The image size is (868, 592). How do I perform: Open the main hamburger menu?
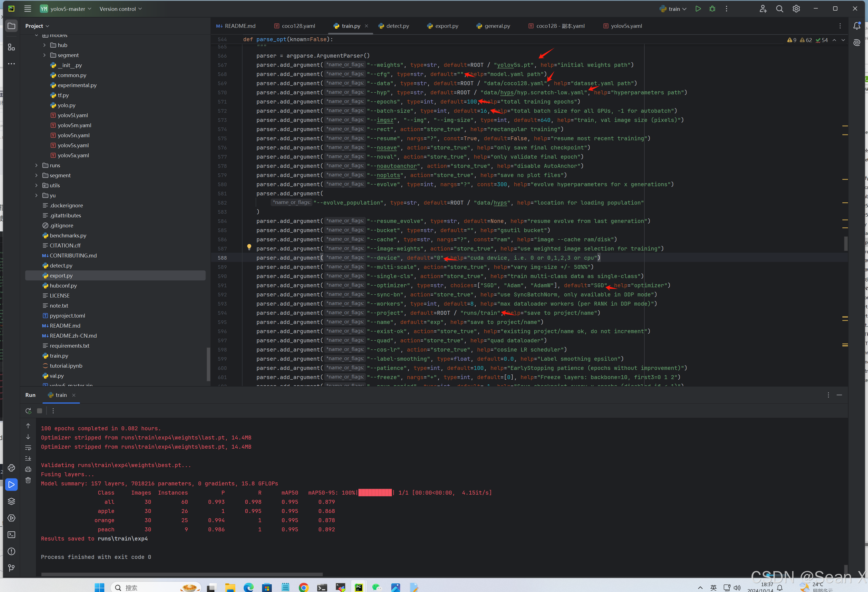(28, 9)
